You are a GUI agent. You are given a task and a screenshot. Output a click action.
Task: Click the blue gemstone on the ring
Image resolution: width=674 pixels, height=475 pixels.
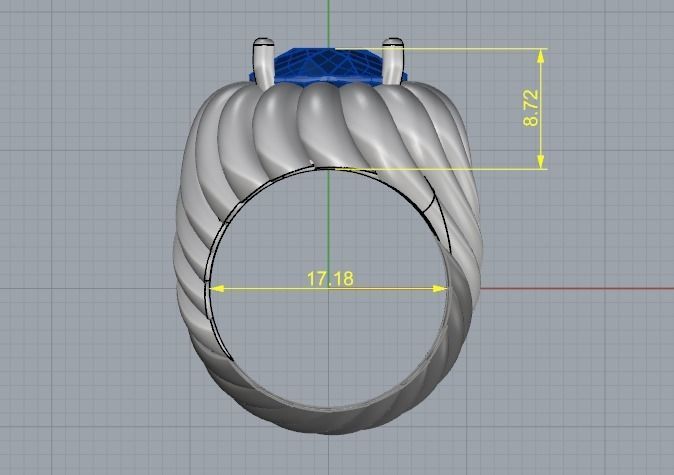327,65
